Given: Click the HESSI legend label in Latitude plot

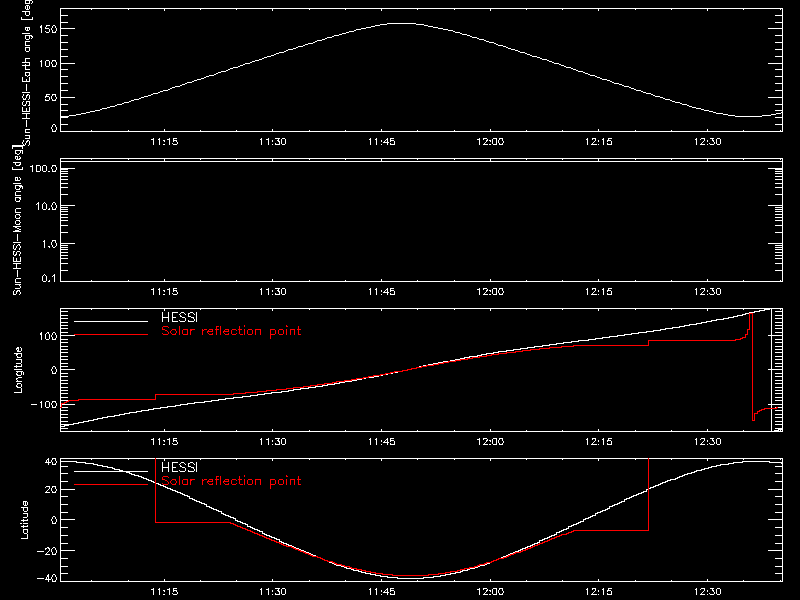Looking at the screenshot, I should pos(179,467).
